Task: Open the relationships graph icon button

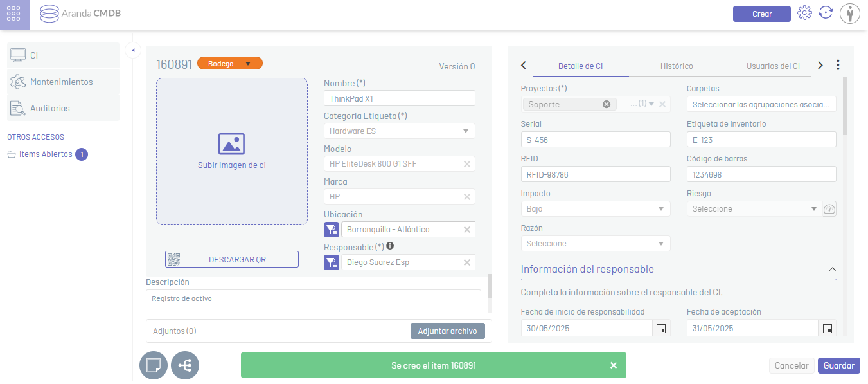Action: click(x=185, y=365)
